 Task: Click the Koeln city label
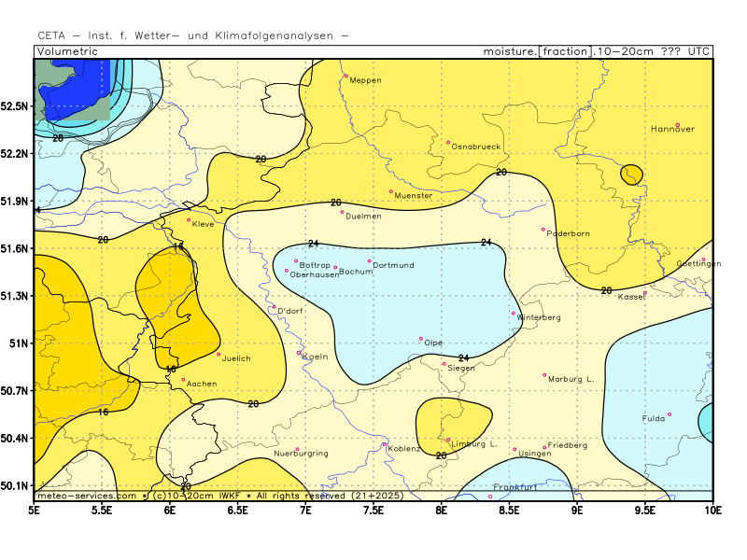click(x=316, y=357)
